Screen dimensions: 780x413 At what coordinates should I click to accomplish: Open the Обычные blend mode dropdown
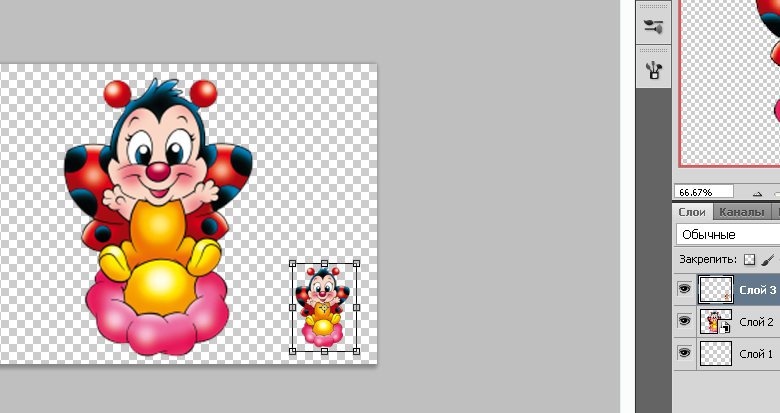coord(728,234)
